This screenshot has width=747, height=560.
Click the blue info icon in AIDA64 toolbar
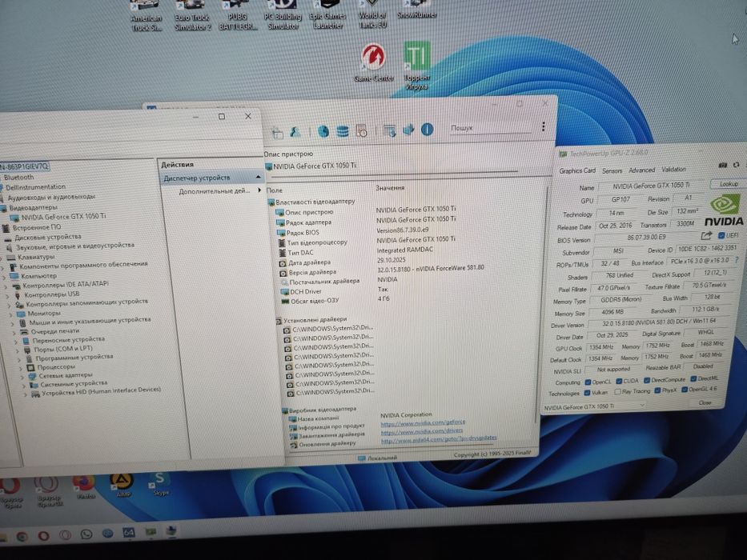click(427, 129)
